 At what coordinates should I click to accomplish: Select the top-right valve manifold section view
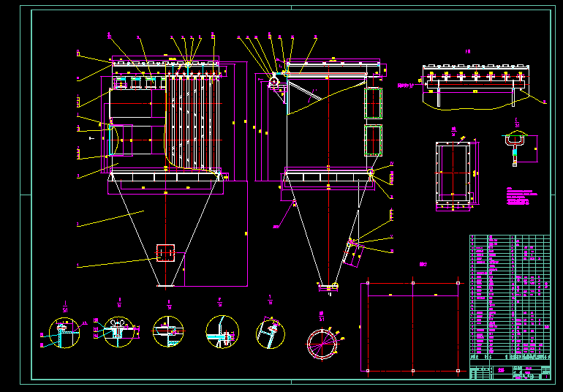(x=476, y=86)
